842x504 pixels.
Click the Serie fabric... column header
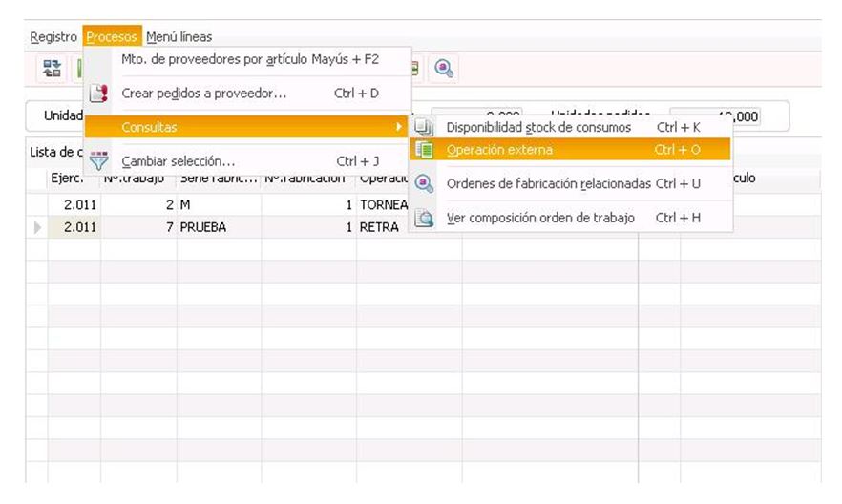220,178
